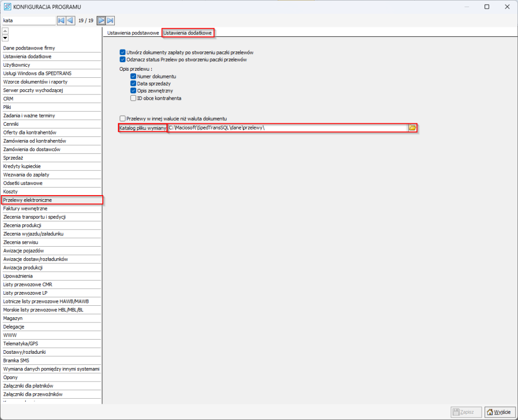Screen dimensions: 518x420
Task: Enable 'ID obce kontrahenta' checkbox
Action: (133, 98)
